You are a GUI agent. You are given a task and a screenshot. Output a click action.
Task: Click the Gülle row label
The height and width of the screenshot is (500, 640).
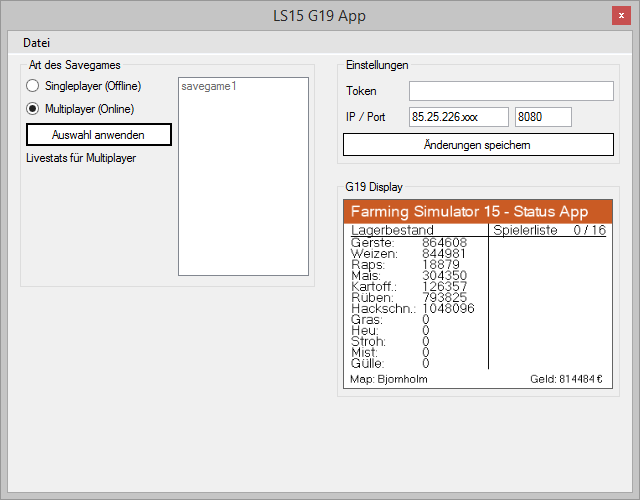(x=367, y=364)
